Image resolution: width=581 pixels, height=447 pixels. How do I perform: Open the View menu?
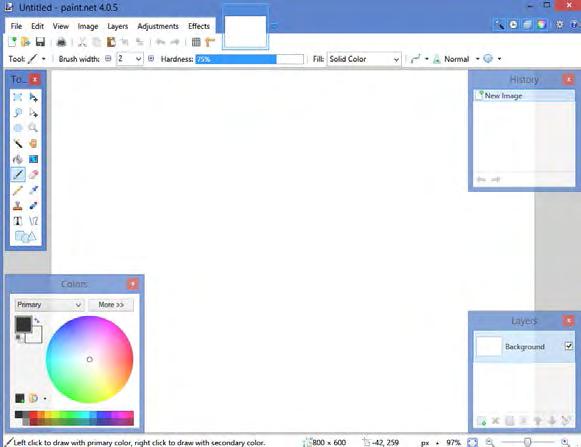tap(60, 26)
